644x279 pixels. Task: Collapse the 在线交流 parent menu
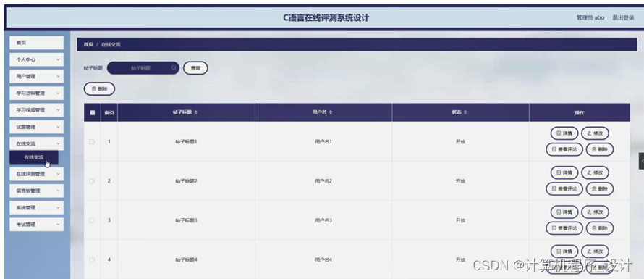click(x=37, y=144)
